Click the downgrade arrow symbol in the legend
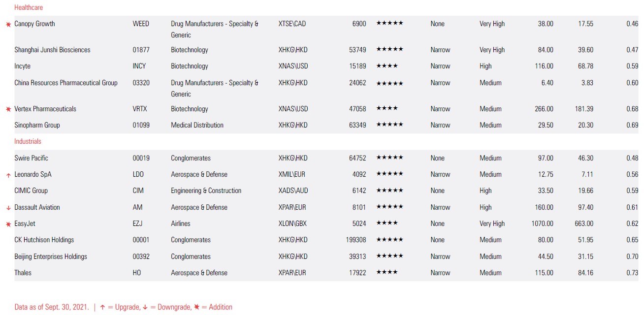The height and width of the screenshot is (315, 644). tap(145, 307)
